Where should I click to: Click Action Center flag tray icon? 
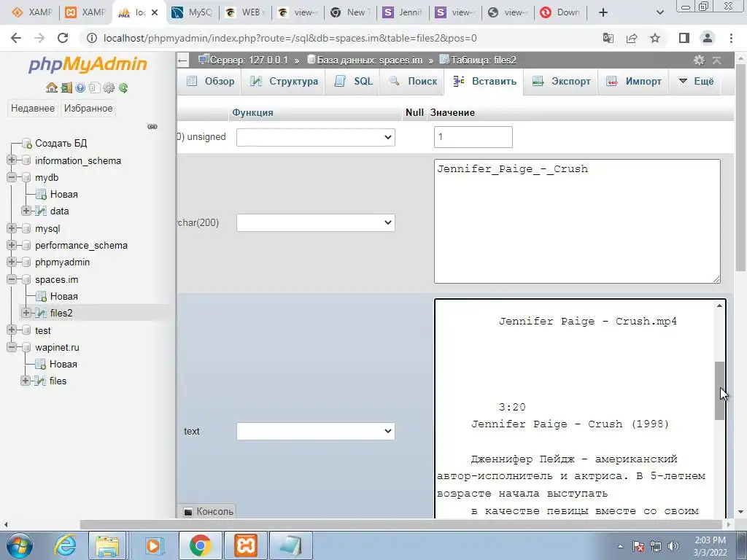click(x=638, y=546)
